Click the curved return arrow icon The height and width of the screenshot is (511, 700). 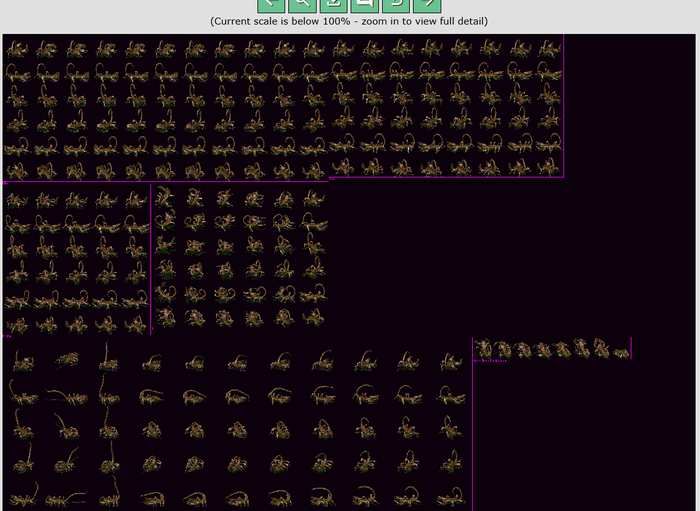pos(396,5)
